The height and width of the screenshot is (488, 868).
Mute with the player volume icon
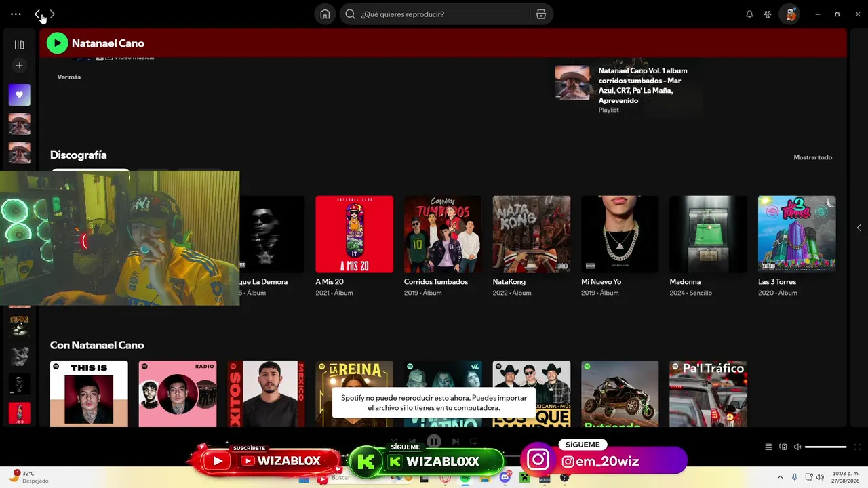pyautogui.click(x=797, y=447)
